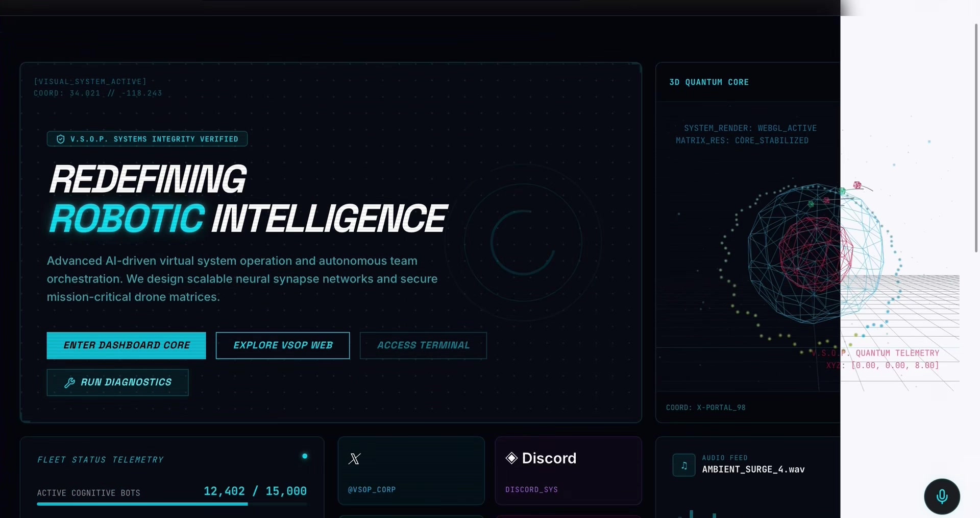
Task: Click the microphone icon button
Action: pyautogui.click(x=942, y=497)
